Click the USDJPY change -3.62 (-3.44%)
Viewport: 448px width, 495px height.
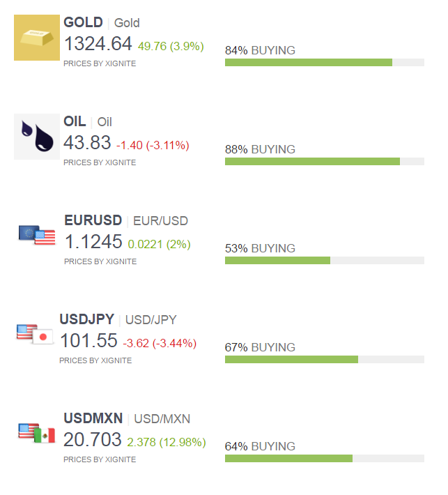(x=160, y=343)
